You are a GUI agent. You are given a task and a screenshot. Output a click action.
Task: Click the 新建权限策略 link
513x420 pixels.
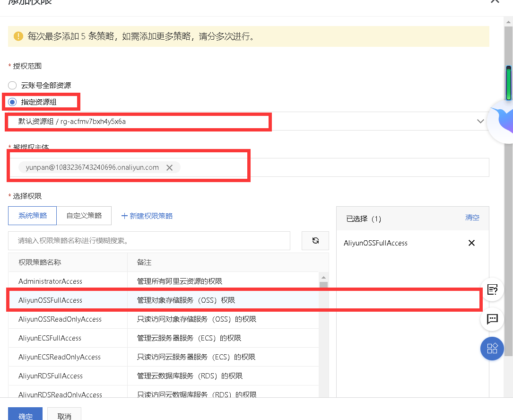pyautogui.click(x=147, y=216)
